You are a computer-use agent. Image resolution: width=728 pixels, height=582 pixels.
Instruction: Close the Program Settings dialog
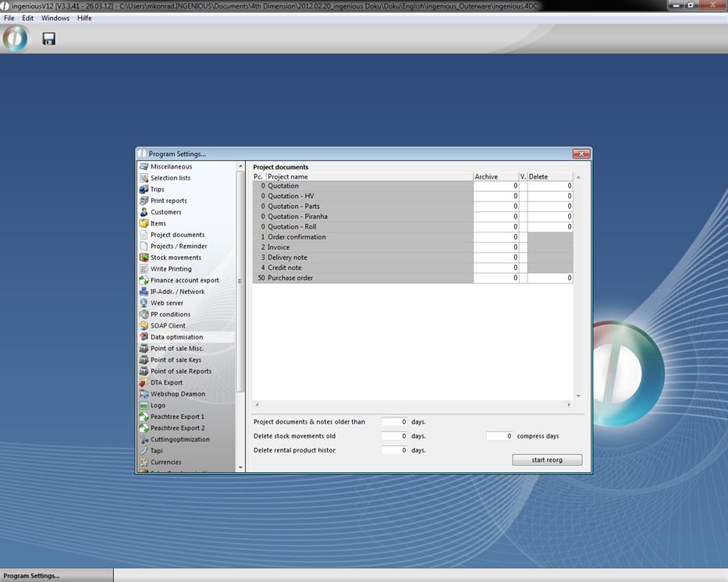click(x=580, y=154)
